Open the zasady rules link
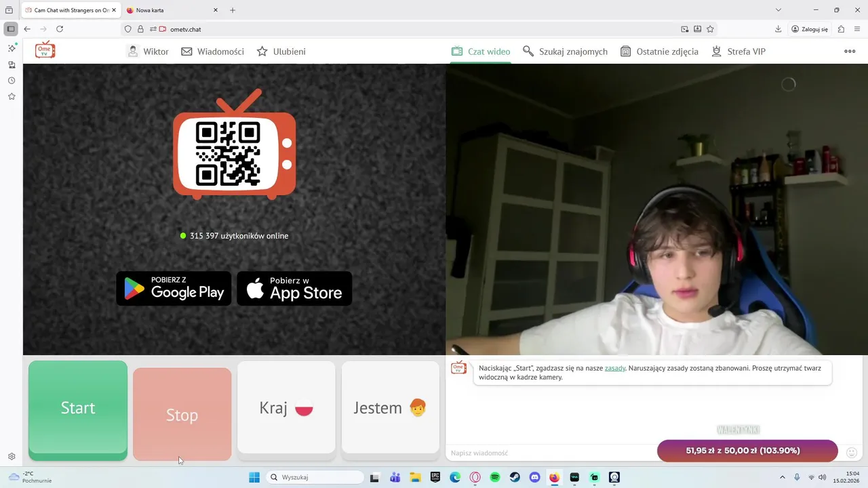The height and width of the screenshot is (488, 868). [x=615, y=368]
